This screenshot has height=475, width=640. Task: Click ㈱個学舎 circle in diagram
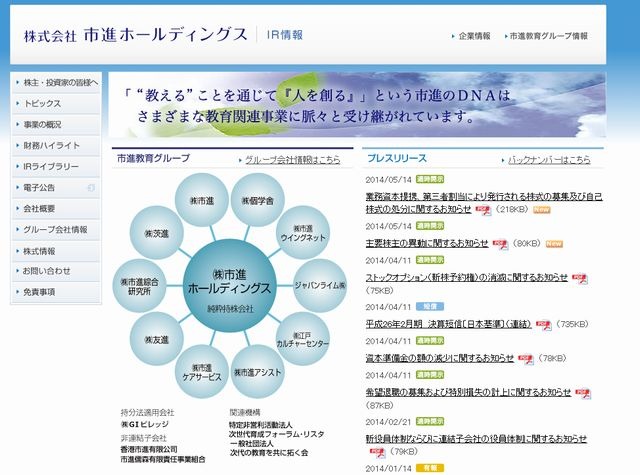[258, 200]
